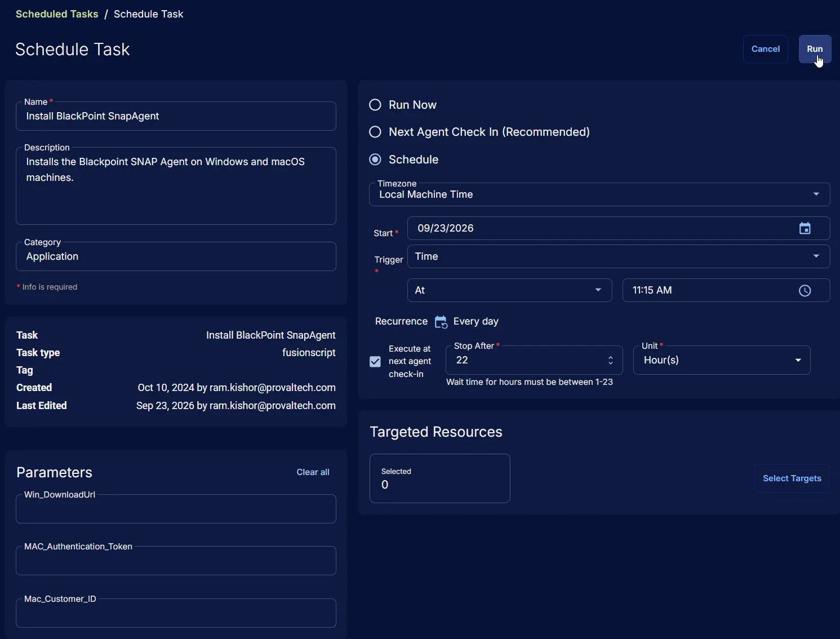Open the Trigger Time dropdown
Screen dimensions: 840x639
tap(619, 256)
